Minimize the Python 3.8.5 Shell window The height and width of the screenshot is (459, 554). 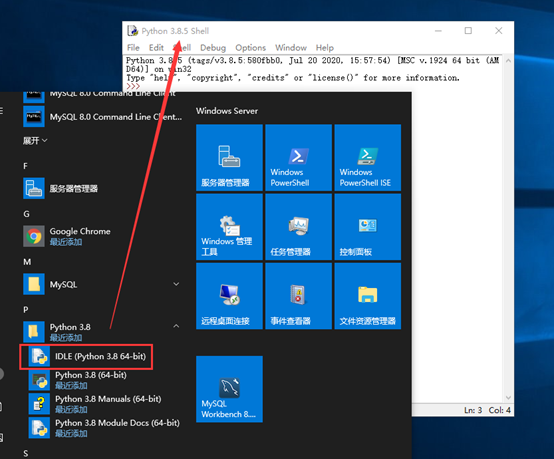438,31
